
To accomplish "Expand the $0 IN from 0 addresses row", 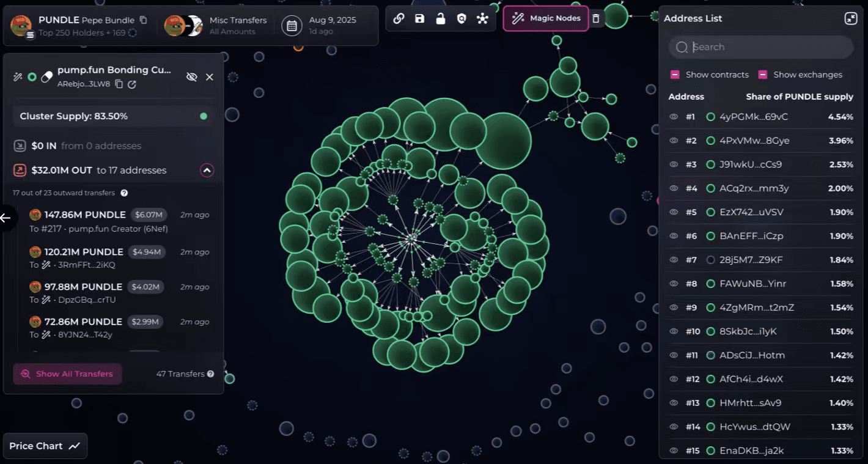I will click(x=114, y=145).
